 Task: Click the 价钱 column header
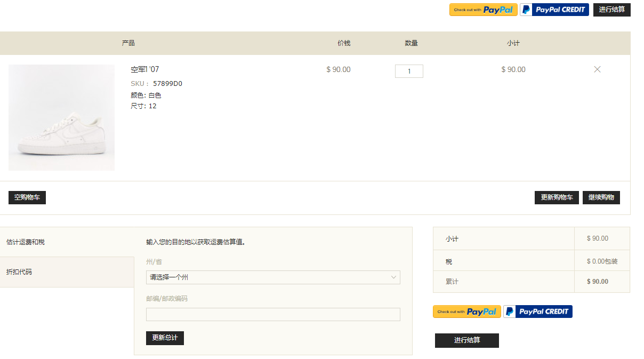coord(344,43)
